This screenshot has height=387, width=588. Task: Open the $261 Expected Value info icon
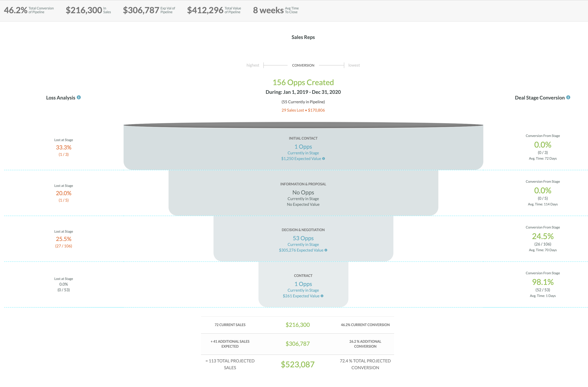coord(322,296)
